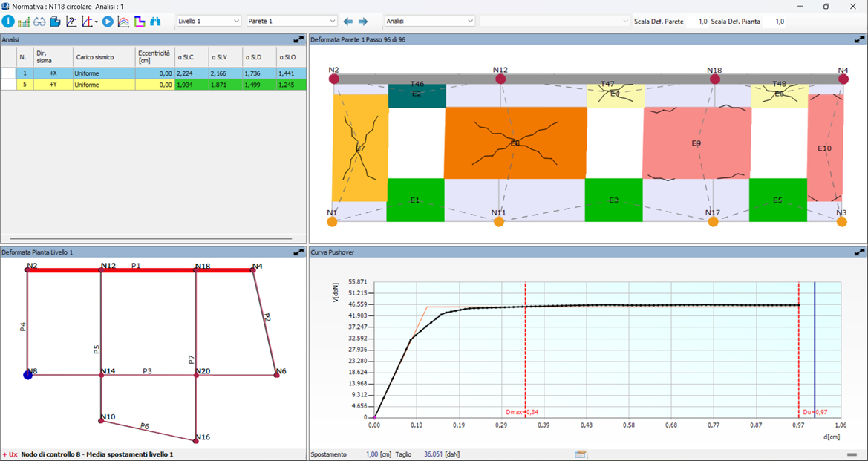
Task: Click the icon in pushover status bar
Action: [581, 454]
